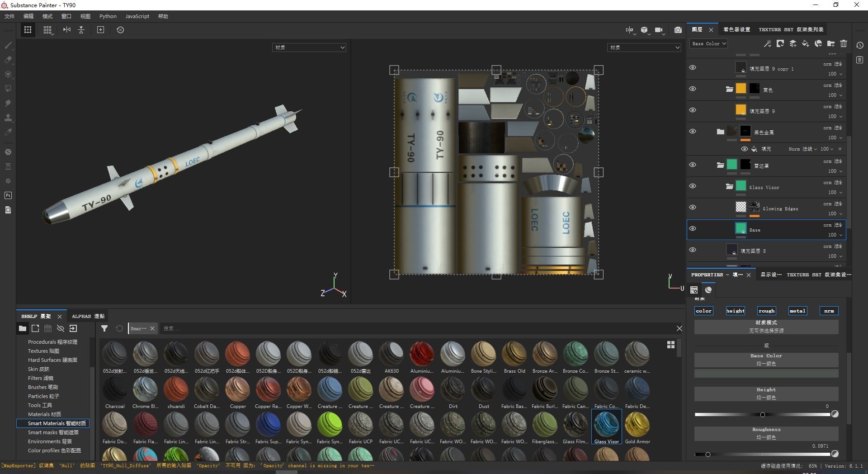Open the Python menu
The height and width of the screenshot is (474, 868).
[108, 16]
